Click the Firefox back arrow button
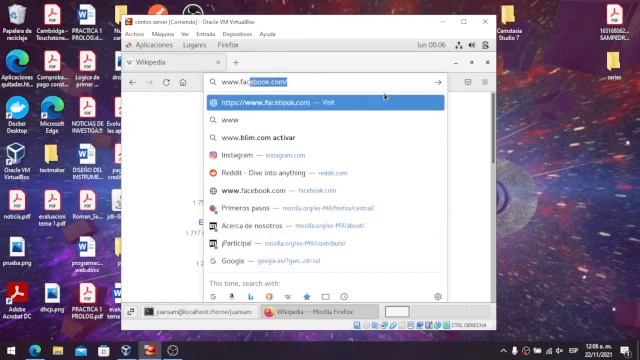Screen dimensions: 640x360 133,82
